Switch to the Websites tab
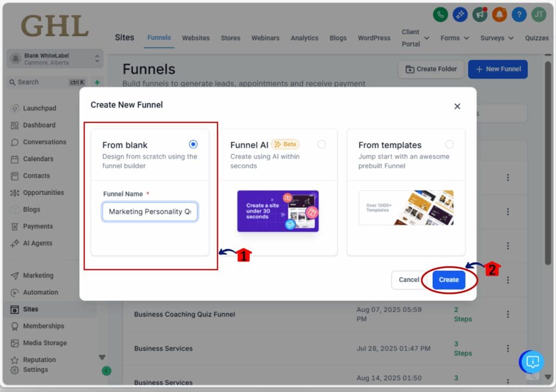The width and height of the screenshot is (556, 392). click(x=195, y=38)
